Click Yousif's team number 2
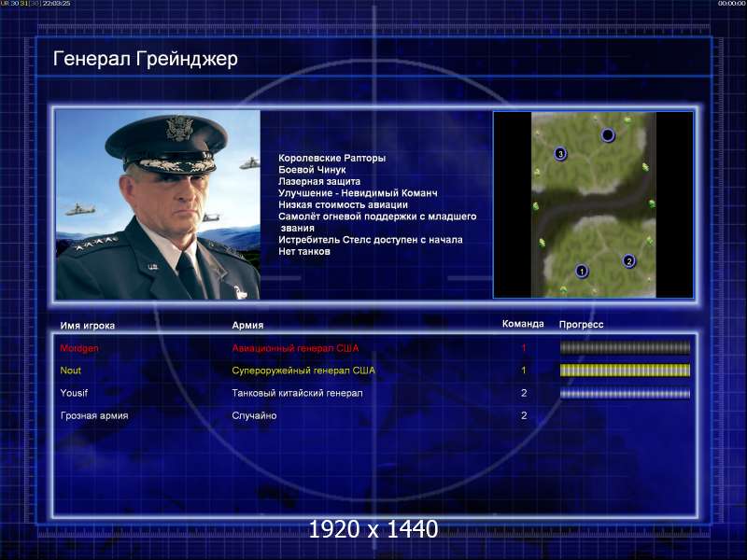Image resolution: width=747 pixels, height=560 pixels. pos(524,393)
